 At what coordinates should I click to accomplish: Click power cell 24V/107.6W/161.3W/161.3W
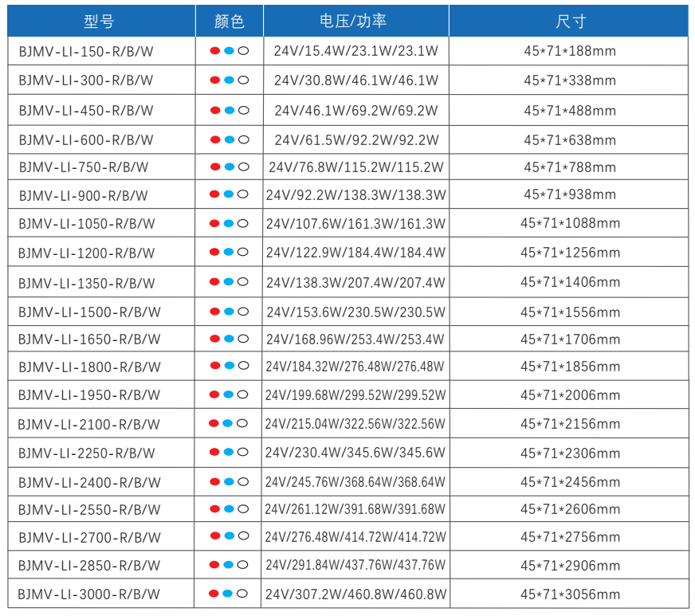click(x=355, y=224)
